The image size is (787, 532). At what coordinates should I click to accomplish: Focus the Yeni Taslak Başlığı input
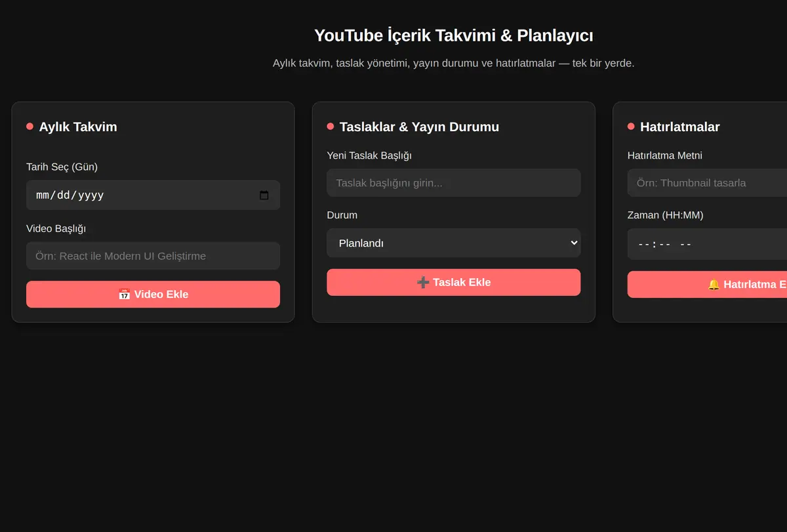453,183
